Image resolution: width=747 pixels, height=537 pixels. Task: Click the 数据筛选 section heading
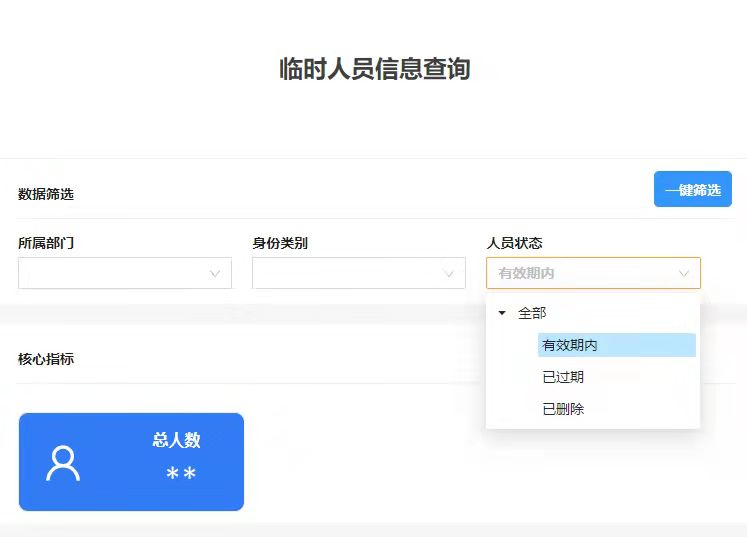tap(46, 194)
